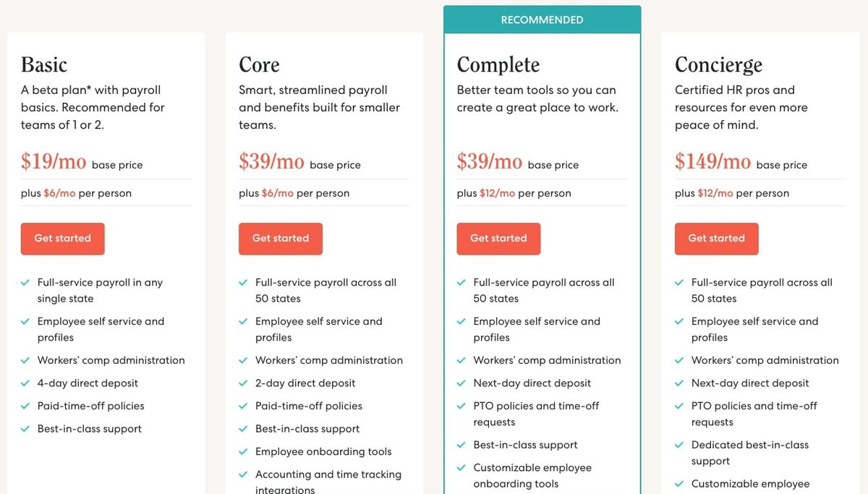
Task: Click Get started under the Core plan
Action: pyautogui.click(x=280, y=238)
